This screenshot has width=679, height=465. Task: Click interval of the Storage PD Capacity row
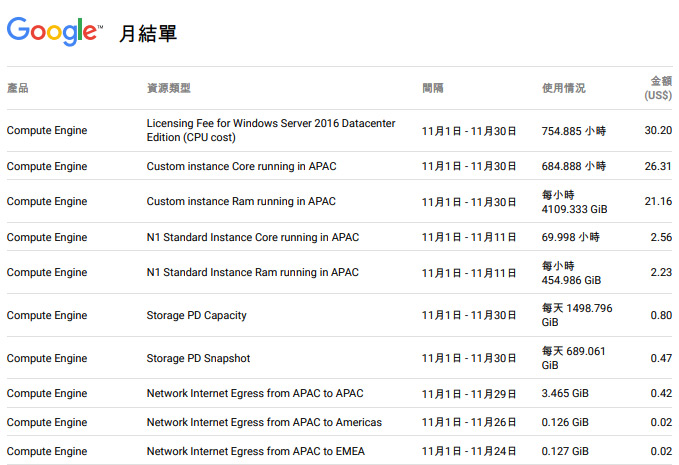click(x=469, y=316)
